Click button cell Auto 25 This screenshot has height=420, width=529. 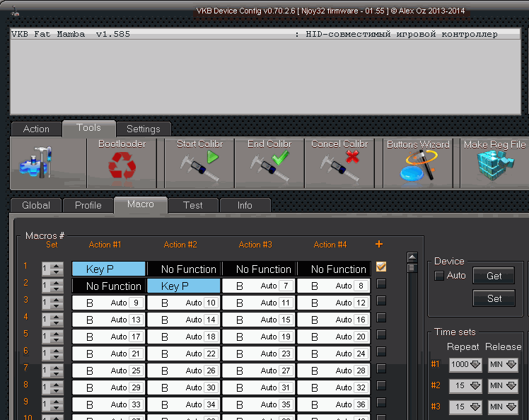(x=109, y=371)
